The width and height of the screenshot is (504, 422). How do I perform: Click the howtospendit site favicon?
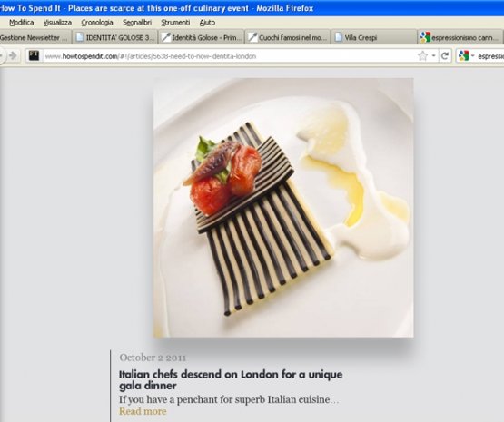[x=34, y=56]
